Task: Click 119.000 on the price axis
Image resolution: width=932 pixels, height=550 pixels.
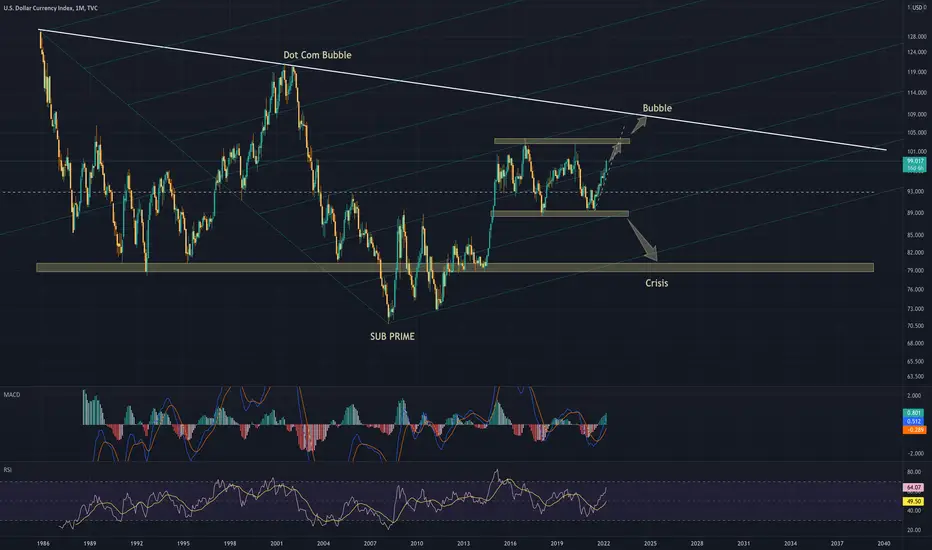Action: point(917,72)
